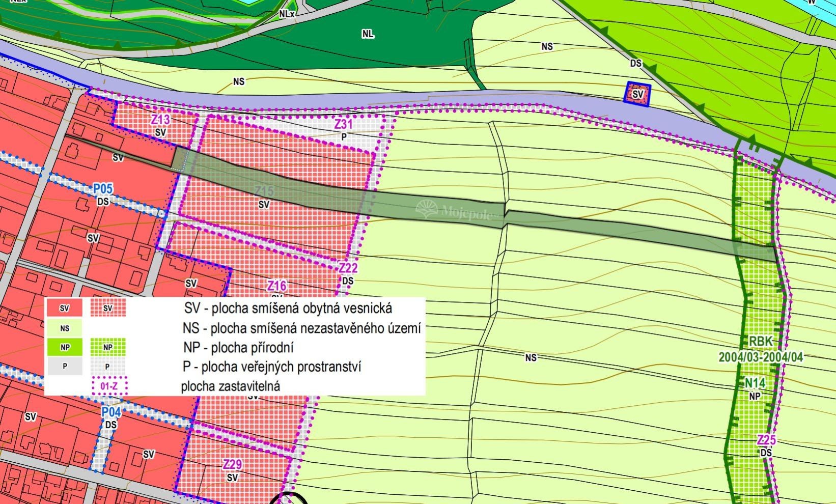This screenshot has height=504, width=836.
Task: Click the solid grey P legend swatch
Action: coord(65,366)
